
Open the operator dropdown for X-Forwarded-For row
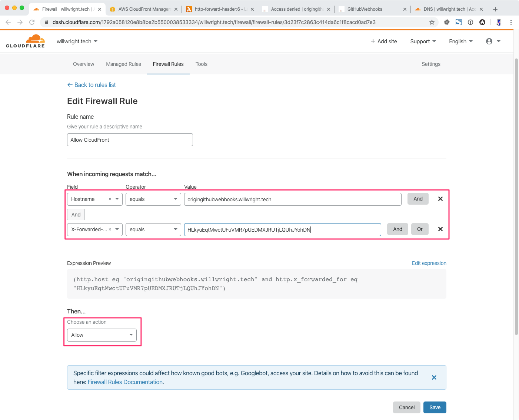click(x=153, y=229)
